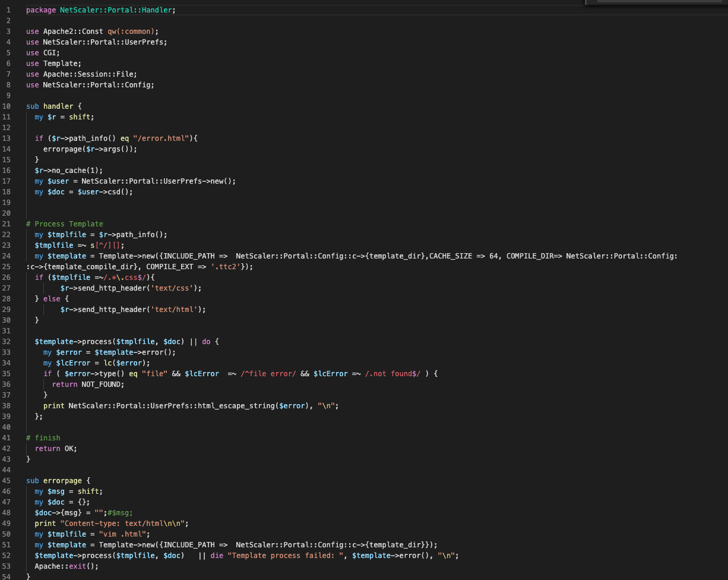Click 'sub handler' declaration
Image resolution: width=728 pixels, height=580 pixels.
click(49, 106)
